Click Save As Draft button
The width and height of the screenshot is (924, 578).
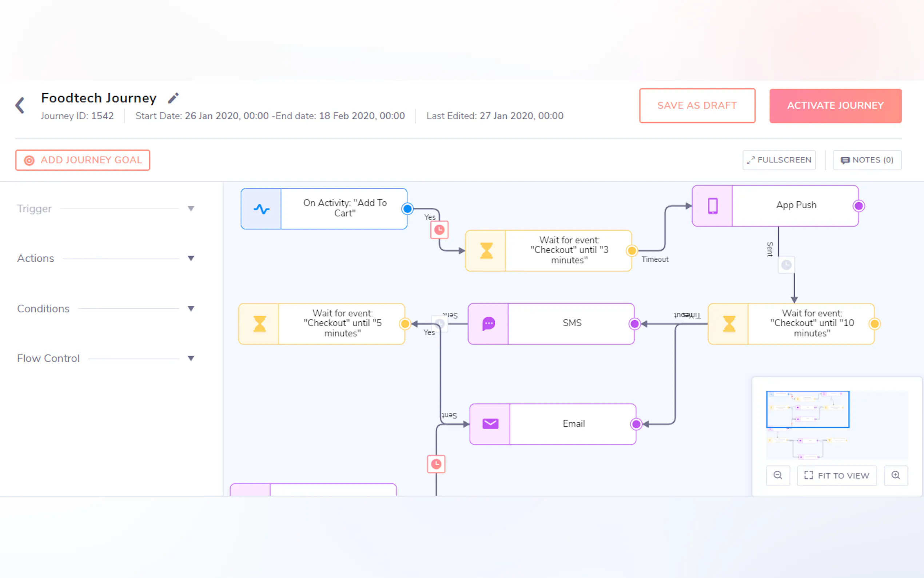pos(697,106)
